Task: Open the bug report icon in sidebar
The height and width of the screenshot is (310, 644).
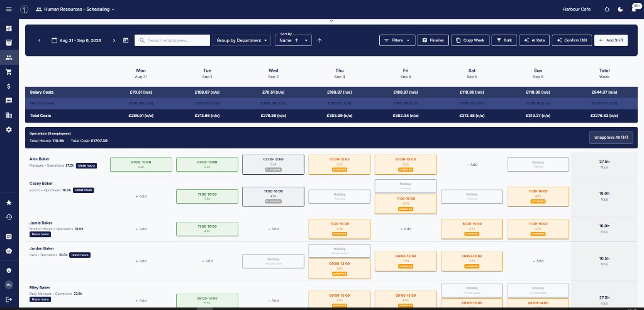Action: point(9,270)
